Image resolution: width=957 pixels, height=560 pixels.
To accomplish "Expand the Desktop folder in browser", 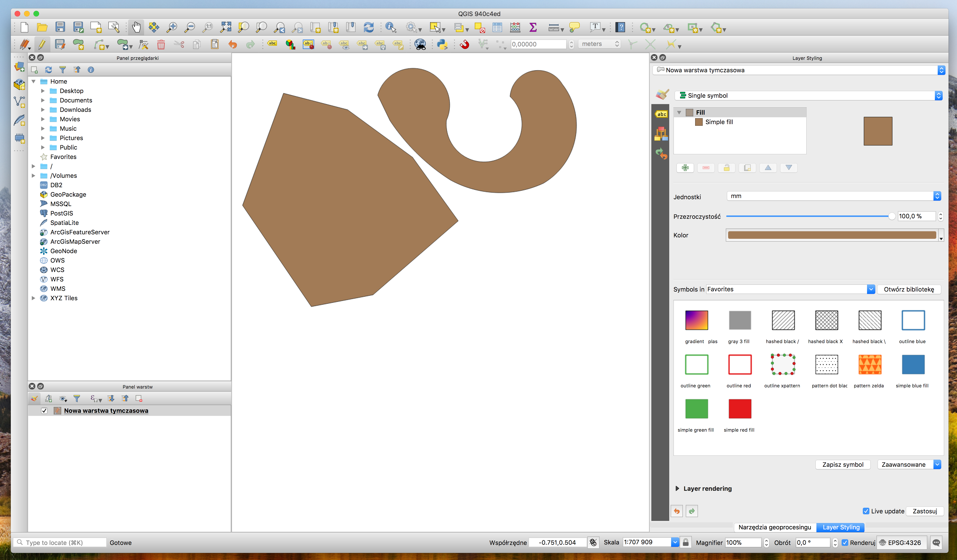I will [43, 91].
